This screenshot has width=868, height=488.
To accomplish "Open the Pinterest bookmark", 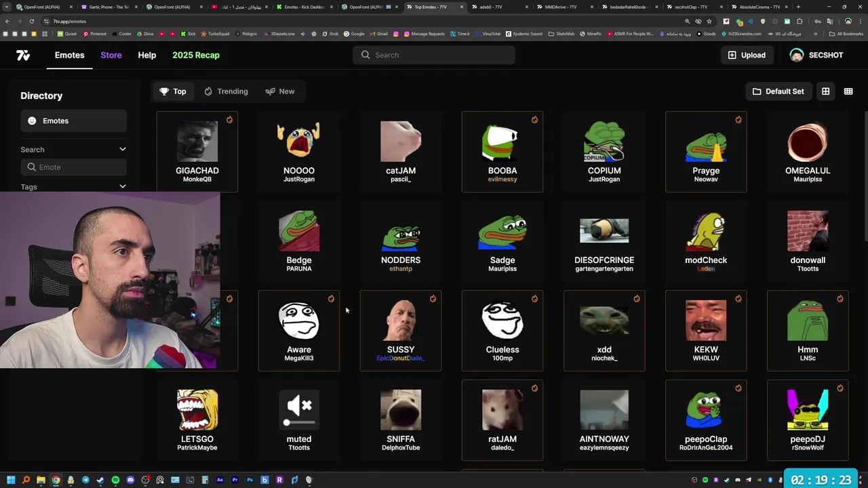I will [95, 33].
